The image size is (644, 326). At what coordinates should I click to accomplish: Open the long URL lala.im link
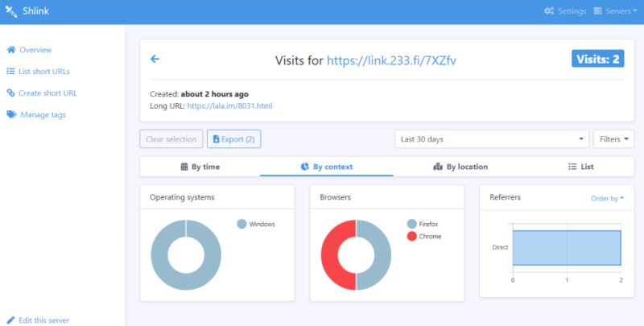(229, 106)
